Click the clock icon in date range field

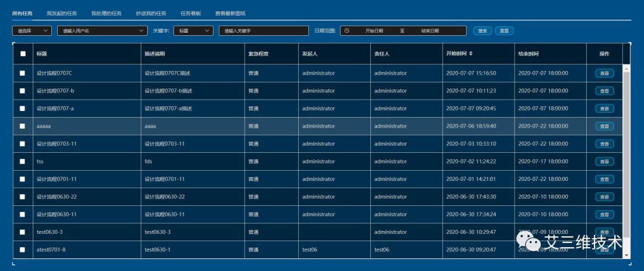pos(346,30)
